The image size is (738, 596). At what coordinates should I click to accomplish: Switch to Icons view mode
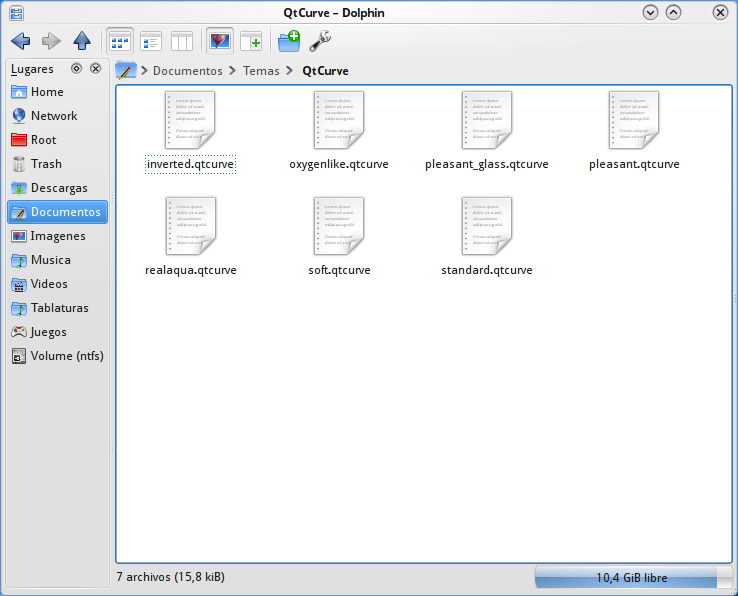(x=120, y=41)
